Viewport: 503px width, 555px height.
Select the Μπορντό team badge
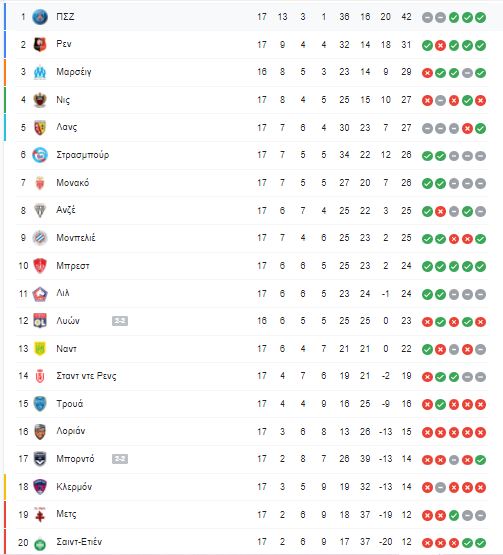click(x=40, y=459)
